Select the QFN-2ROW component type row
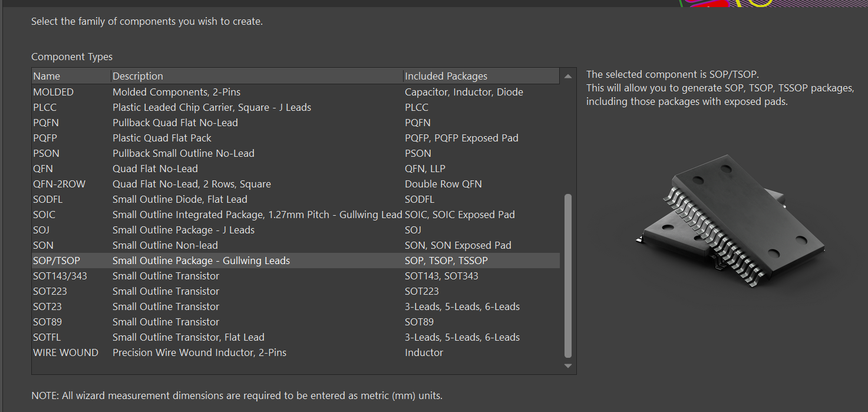The width and height of the screenshot is (868, 412). tap(296, 184)
